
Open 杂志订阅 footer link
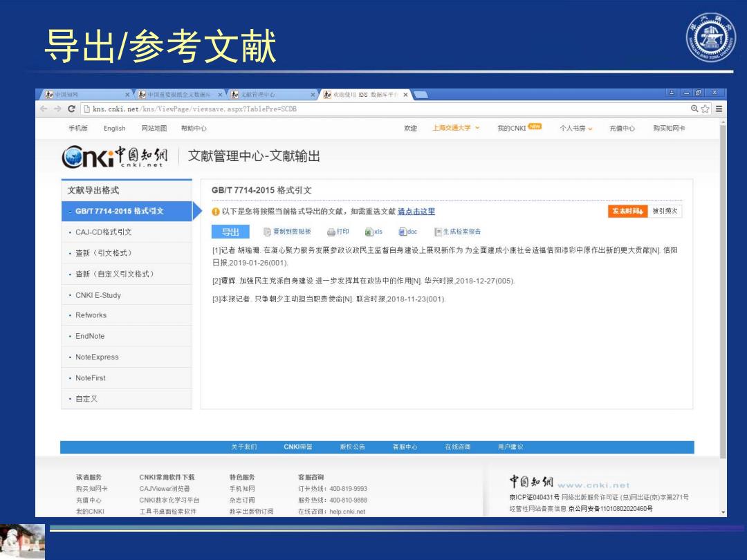[x=242, y=501]
